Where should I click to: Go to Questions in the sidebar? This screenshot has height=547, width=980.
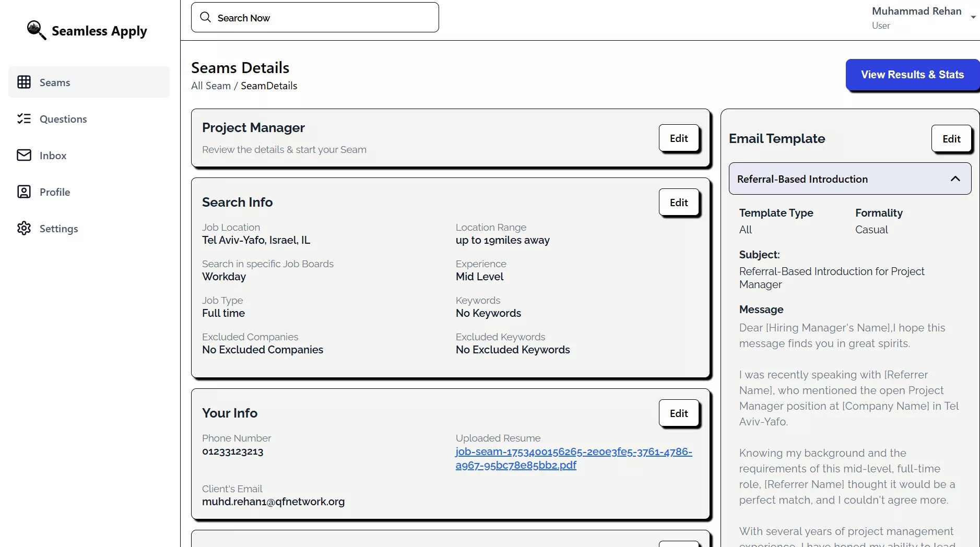click(x=63, y=119)
